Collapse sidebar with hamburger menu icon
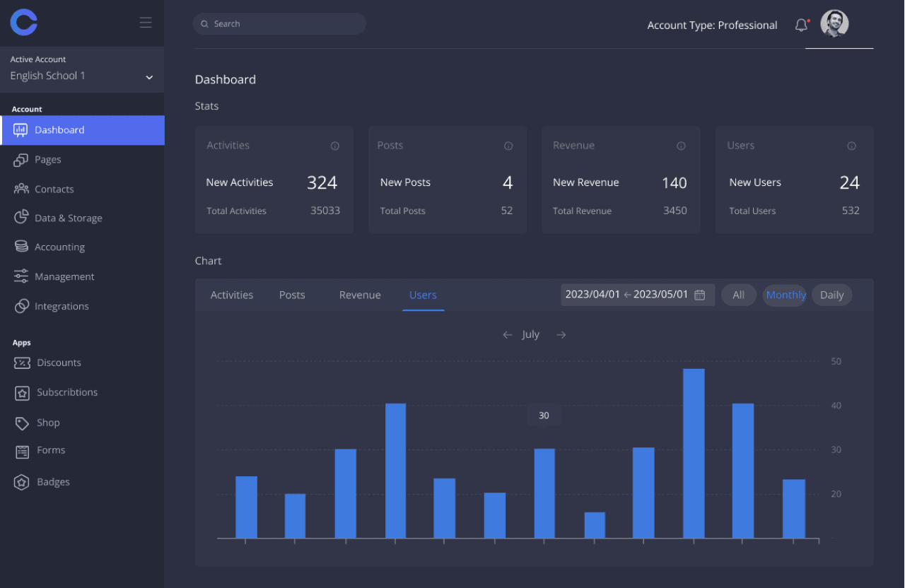Image resolution: width=905 pixels, height=588 pixels. (146, 23)
